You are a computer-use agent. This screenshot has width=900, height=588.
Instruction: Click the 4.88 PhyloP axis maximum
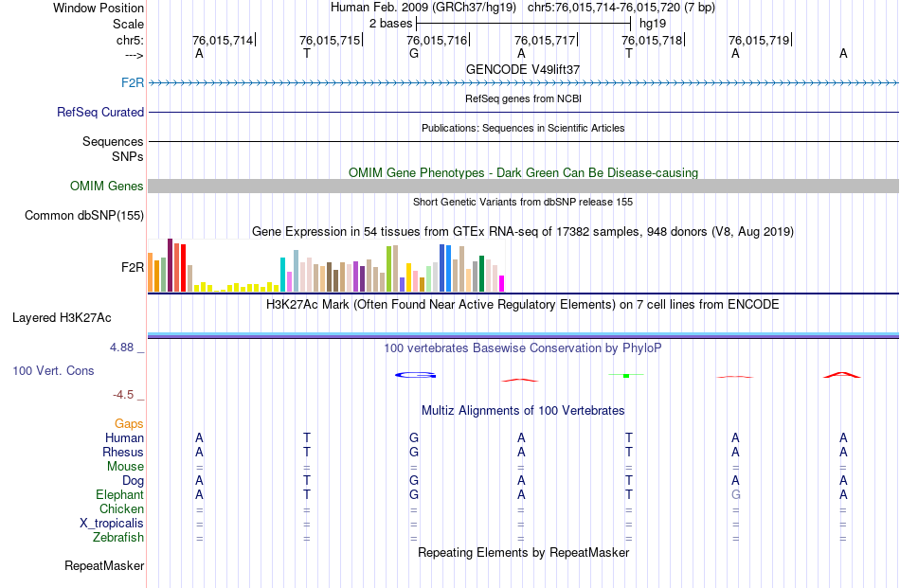pyautogui.click(x=121, y=347)
